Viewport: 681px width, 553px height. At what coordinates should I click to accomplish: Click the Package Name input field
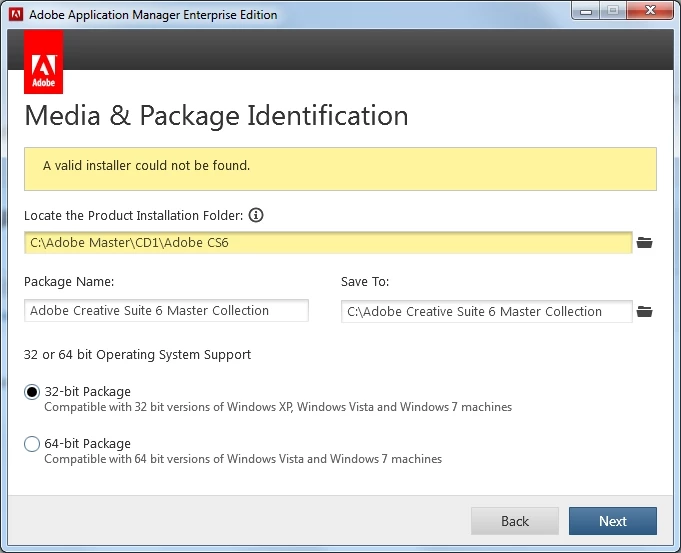click(x=166, y=311)
